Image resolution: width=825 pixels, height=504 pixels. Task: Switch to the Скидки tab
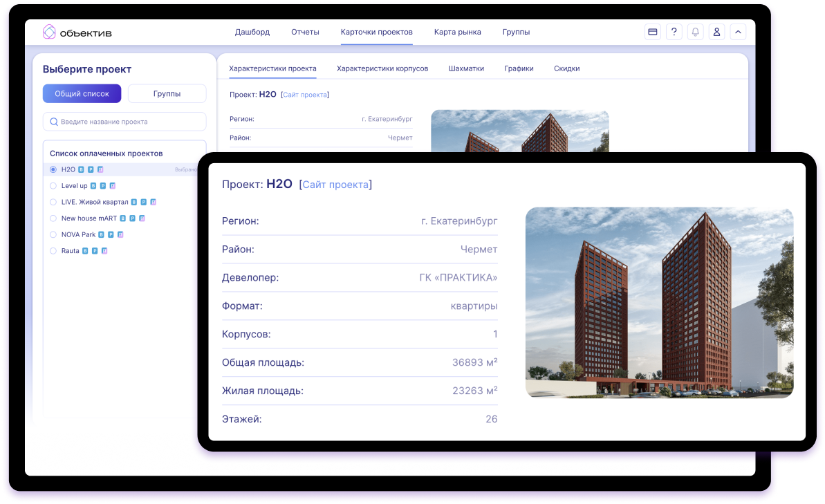[x=566, y=68]
